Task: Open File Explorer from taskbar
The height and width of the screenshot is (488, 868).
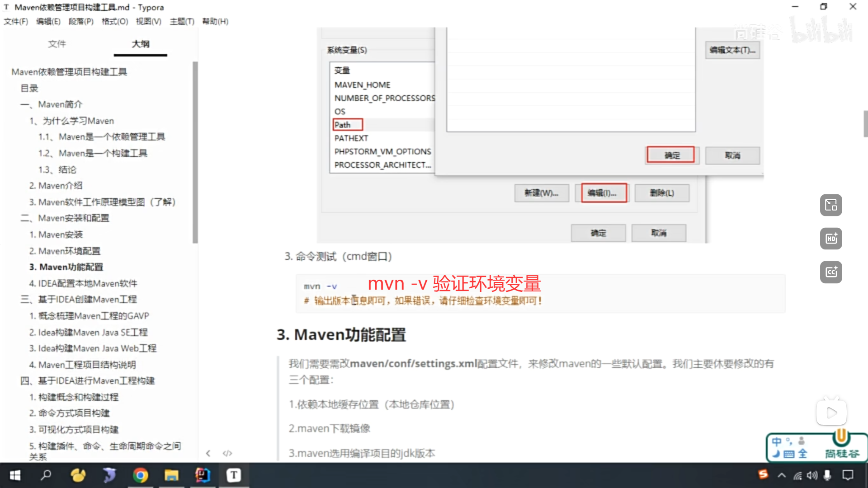Action: click(x=171, y=475)
